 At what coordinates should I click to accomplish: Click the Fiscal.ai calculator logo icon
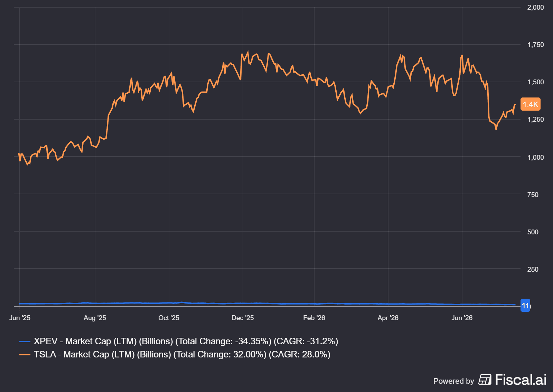coord(485,380)
